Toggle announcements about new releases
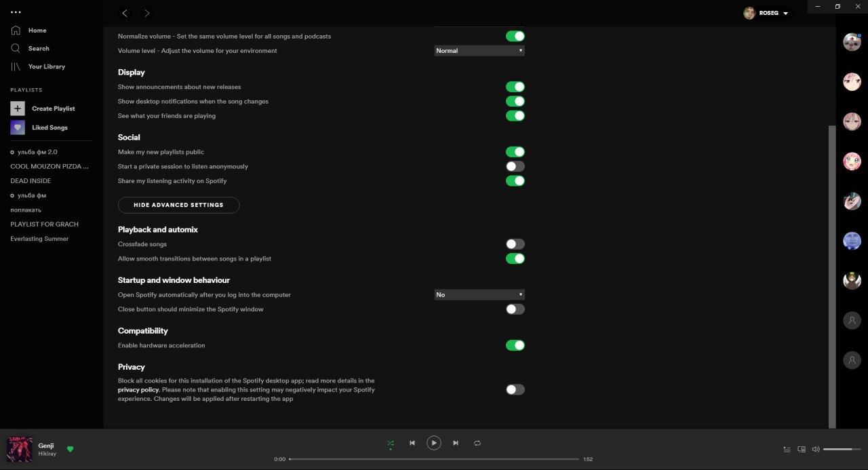Screen dimensions: 868x470 tap(515, 87)
